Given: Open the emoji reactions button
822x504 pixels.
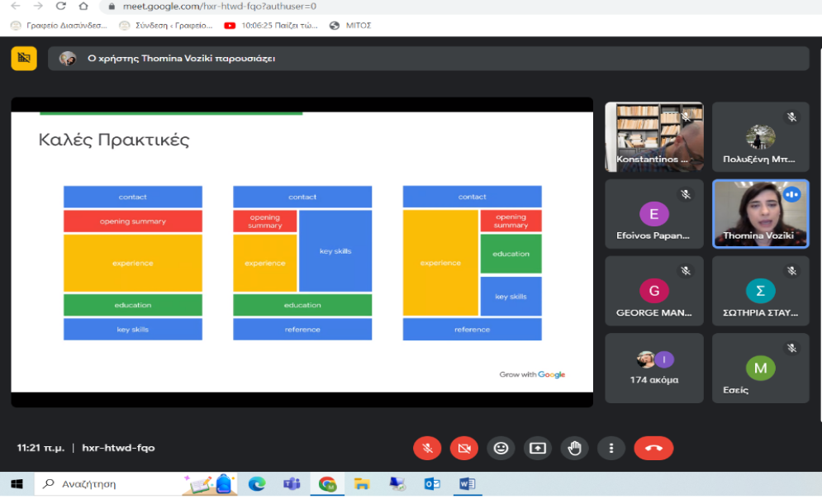Looking at the screenshot, I should pos(501,448).
